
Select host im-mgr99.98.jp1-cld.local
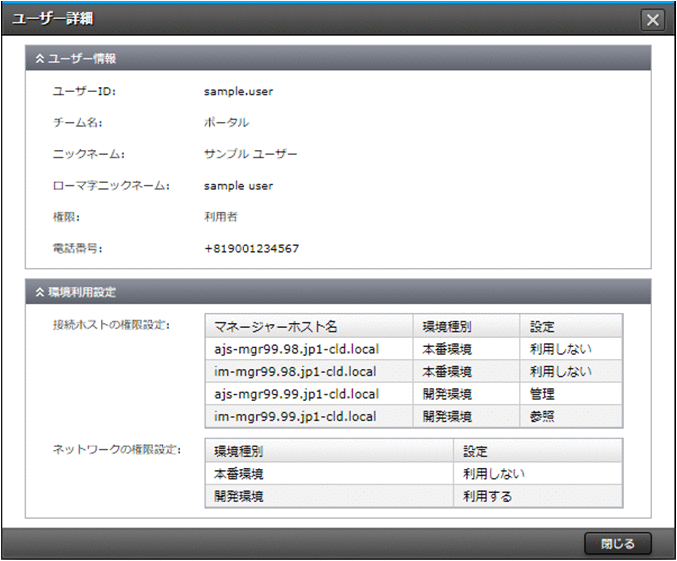295,371
